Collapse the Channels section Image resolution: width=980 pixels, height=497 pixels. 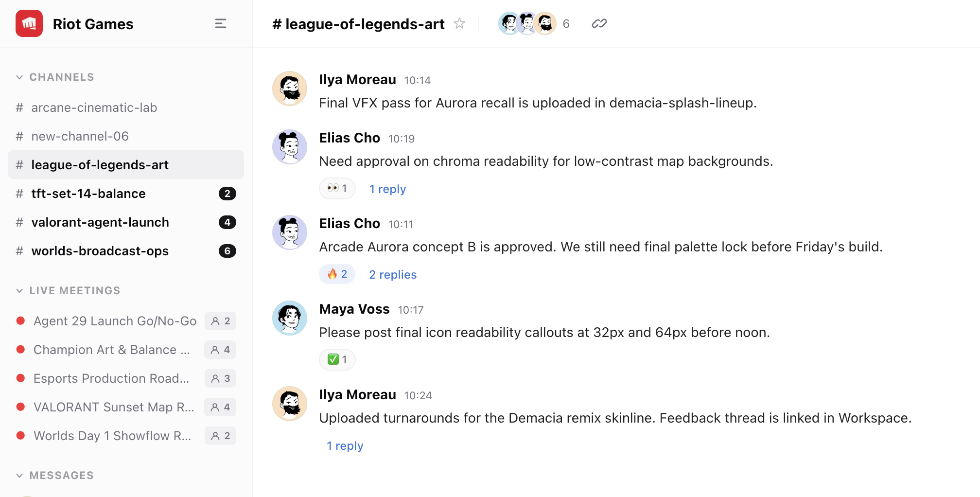(x=19, y=77)
